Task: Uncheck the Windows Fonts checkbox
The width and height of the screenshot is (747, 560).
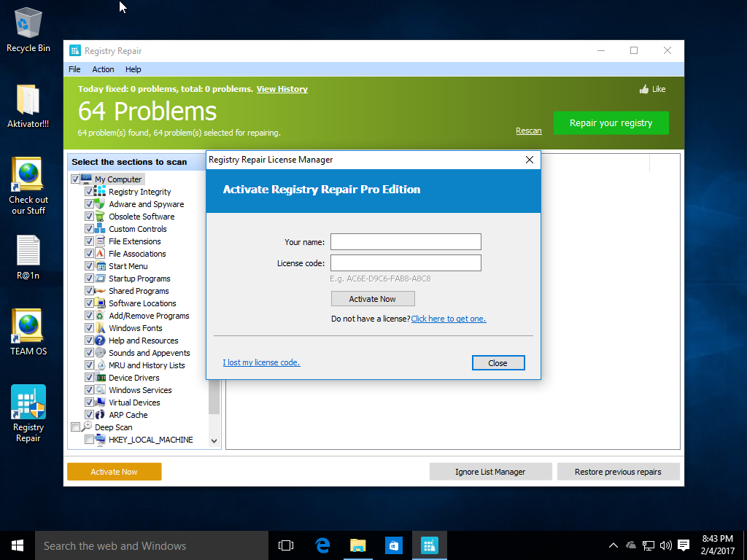Action: [89, 327]
